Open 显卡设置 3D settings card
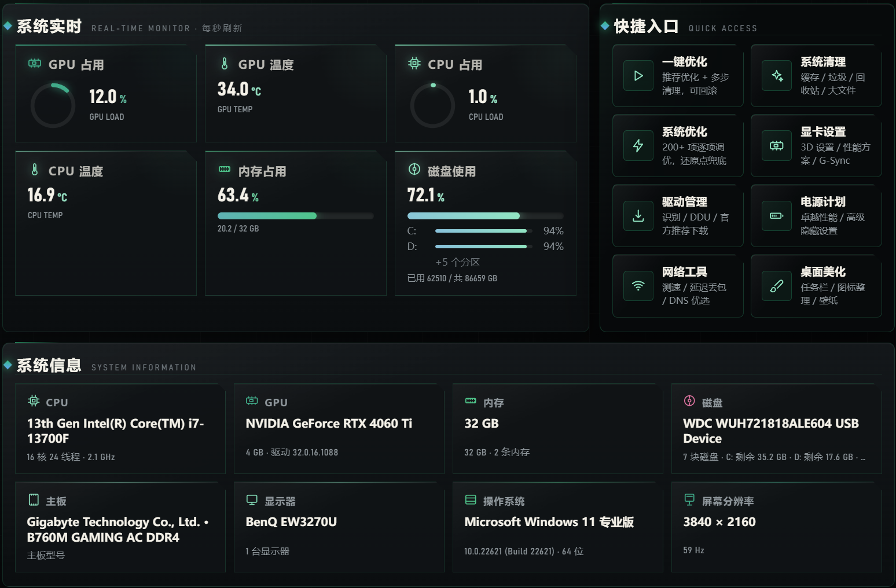The height and width of the screenshot is (588, 896). coord(816,146)
